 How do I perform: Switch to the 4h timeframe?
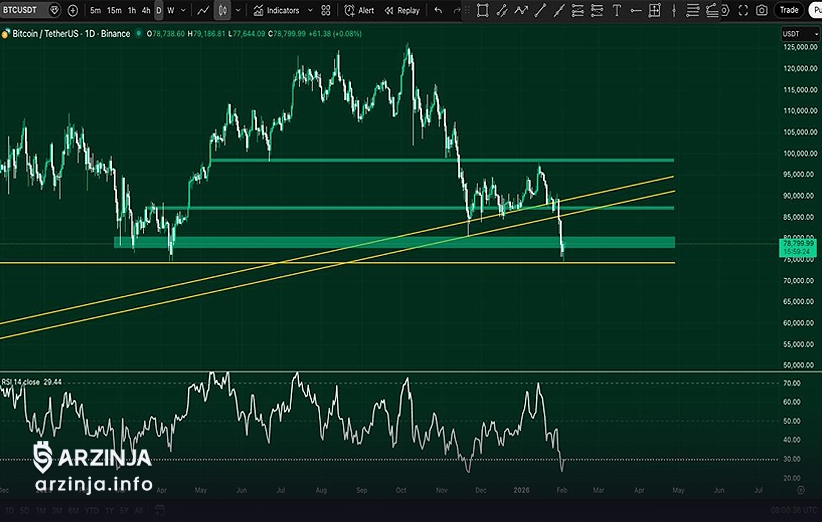point(146,10)
